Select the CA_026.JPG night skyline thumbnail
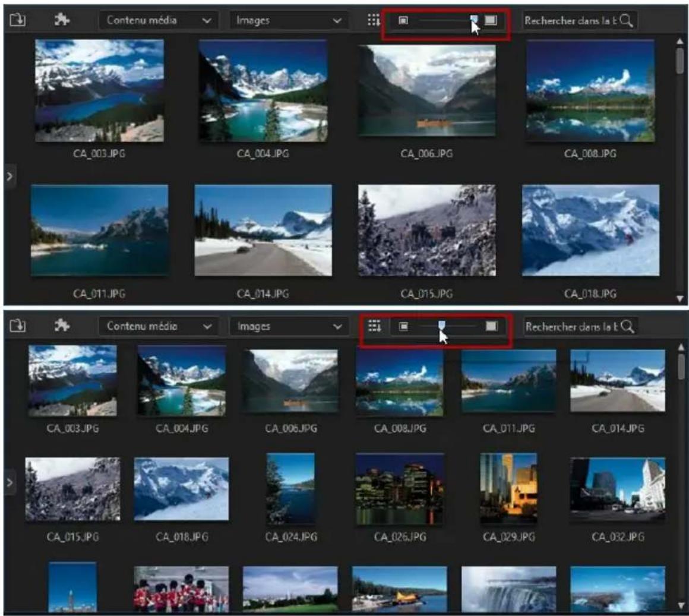Image resolution: width=689 pixels, height=616 pixels. pos(399,489)
